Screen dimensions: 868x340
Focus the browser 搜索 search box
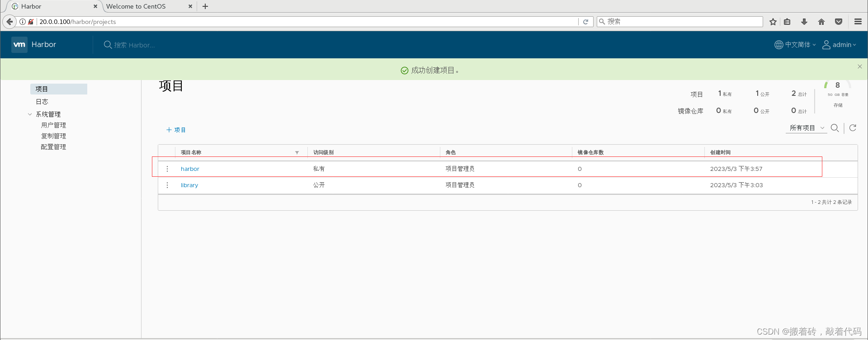680,21
